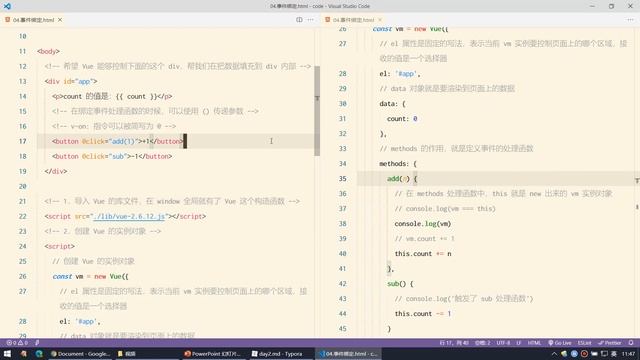This screenshot has width=640, height=360.
Task: Select HTML language mode in status bar
Action: tap(534, 343)
